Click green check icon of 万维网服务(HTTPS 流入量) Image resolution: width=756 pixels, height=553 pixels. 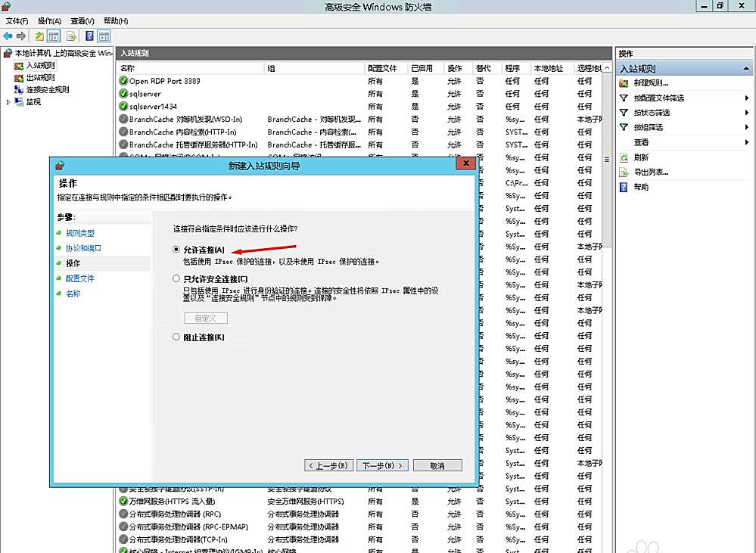[x=123, y=502]
